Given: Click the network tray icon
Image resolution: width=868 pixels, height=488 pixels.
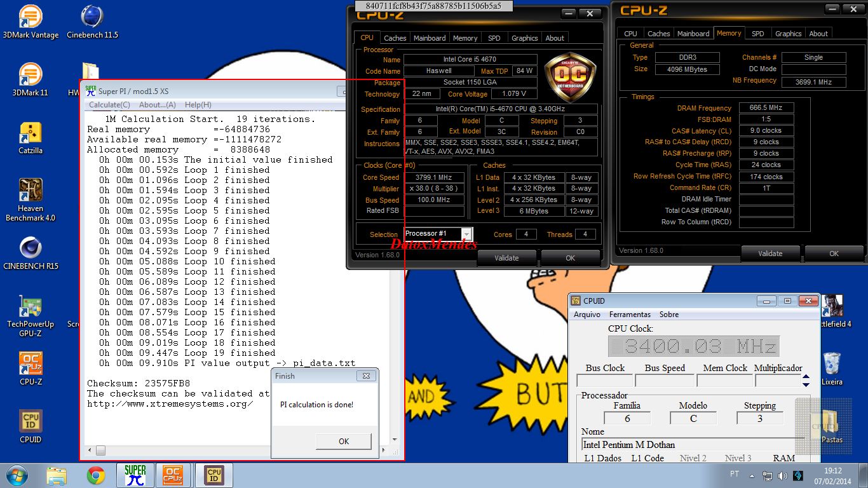Looking at the screenshot, I should click(x=768, y=475).
